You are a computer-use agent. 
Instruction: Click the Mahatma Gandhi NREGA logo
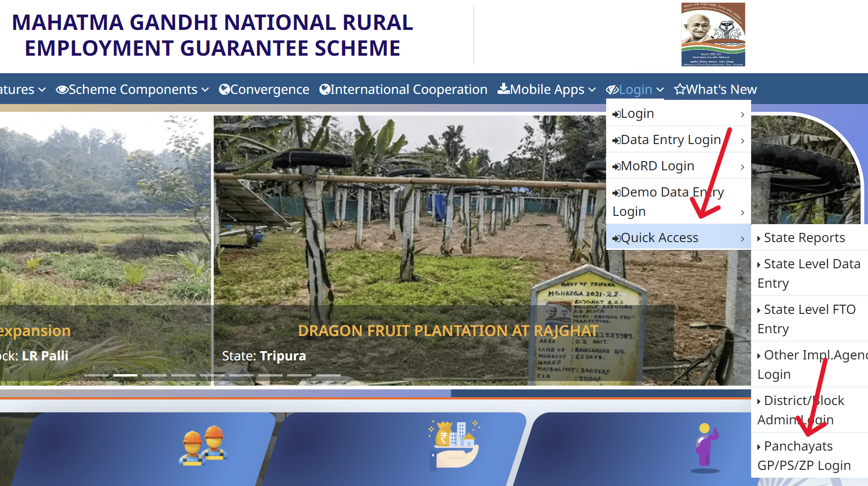[x=712, y=34]
